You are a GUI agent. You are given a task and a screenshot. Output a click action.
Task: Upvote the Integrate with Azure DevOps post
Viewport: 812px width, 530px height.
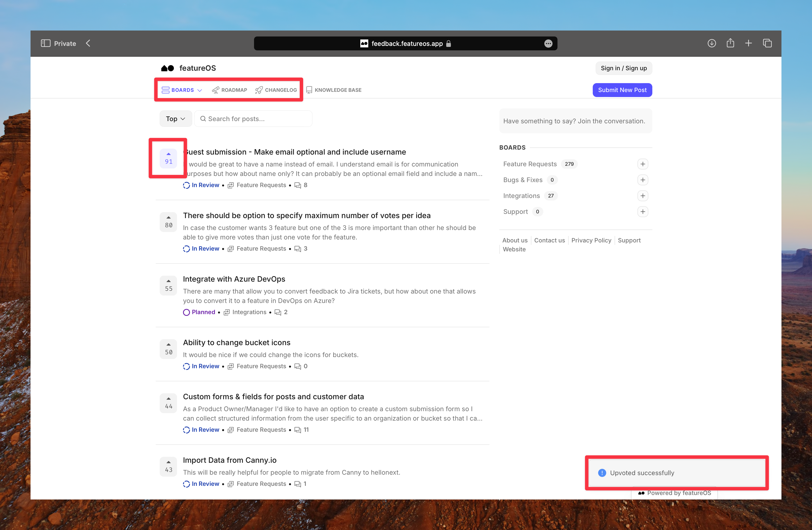tap(169, 285)
